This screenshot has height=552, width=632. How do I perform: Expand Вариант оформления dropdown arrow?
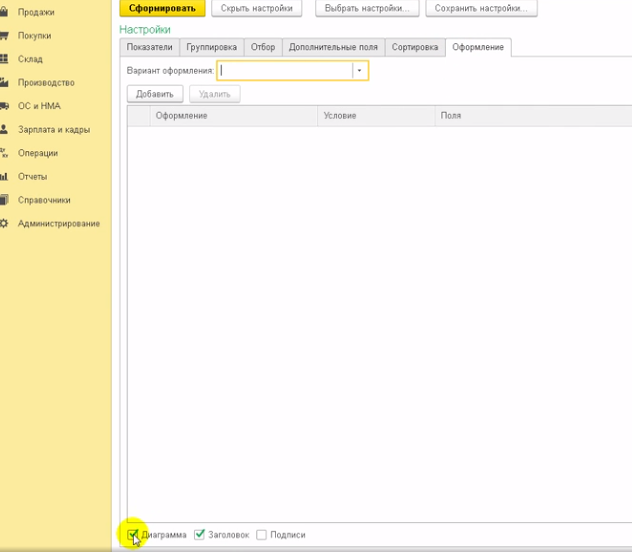coord(359,71)
